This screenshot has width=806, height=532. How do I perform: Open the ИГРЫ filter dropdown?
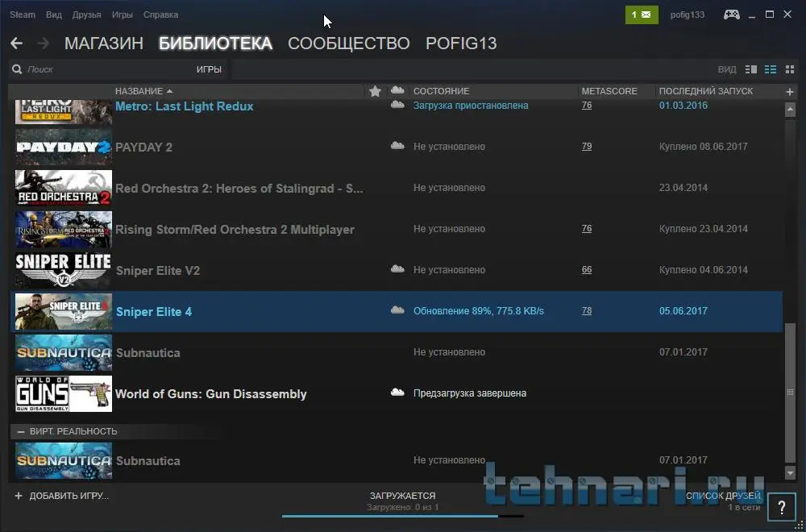[209, 69]
